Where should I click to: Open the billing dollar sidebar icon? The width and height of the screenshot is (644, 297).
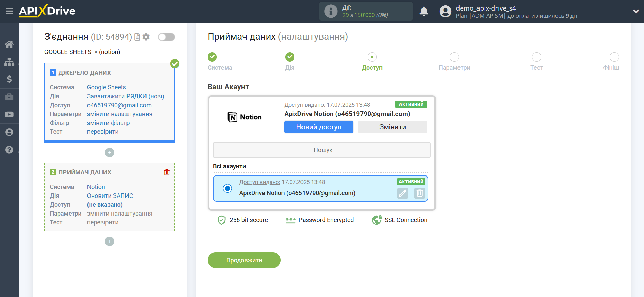[x=9, y=79]
